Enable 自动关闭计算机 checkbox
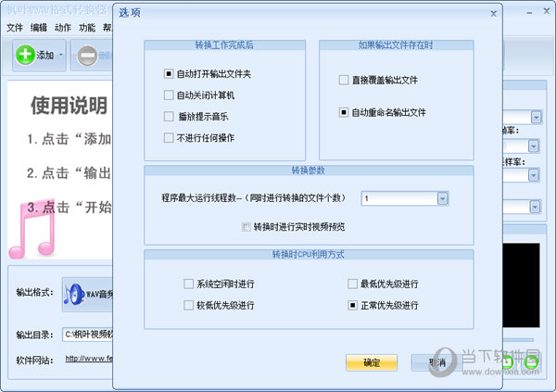This screenshot has width=556, height=392. (x=169, y=95)
